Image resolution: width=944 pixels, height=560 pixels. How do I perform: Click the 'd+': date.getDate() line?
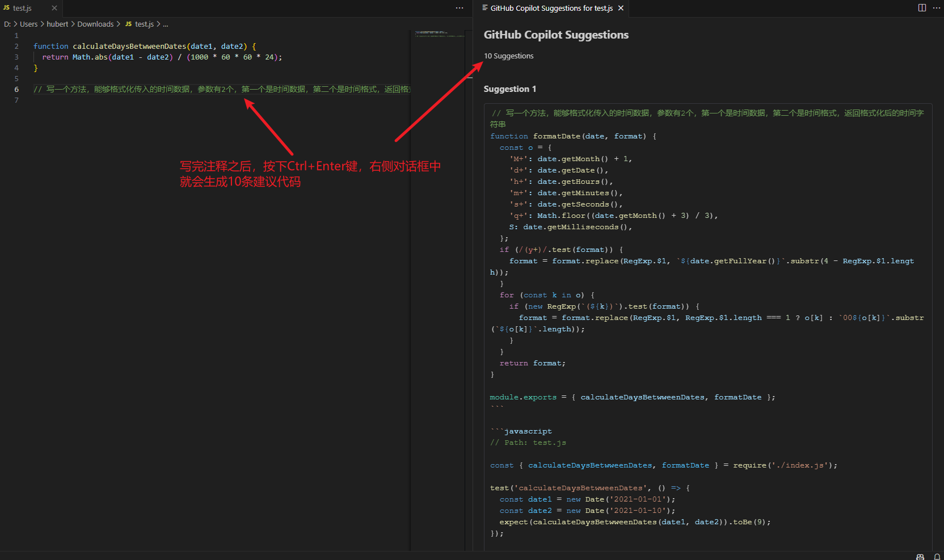click(x=559, y=170)
